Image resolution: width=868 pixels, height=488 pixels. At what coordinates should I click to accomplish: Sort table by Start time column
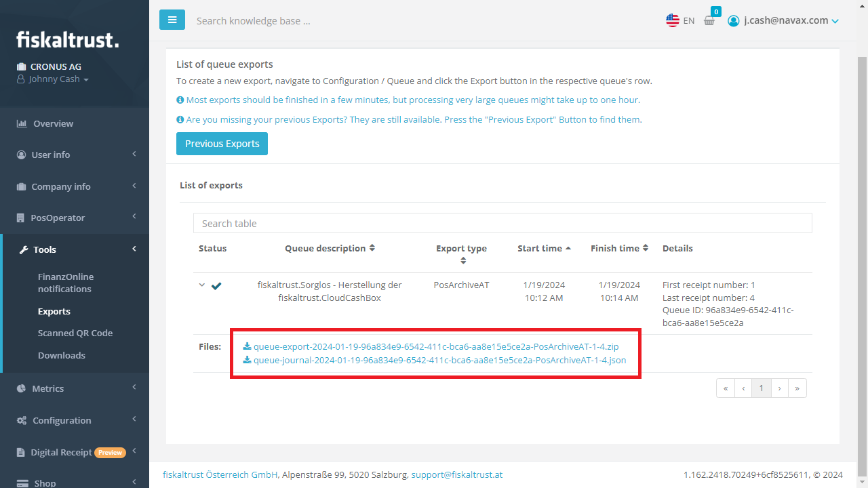(544, 249)
